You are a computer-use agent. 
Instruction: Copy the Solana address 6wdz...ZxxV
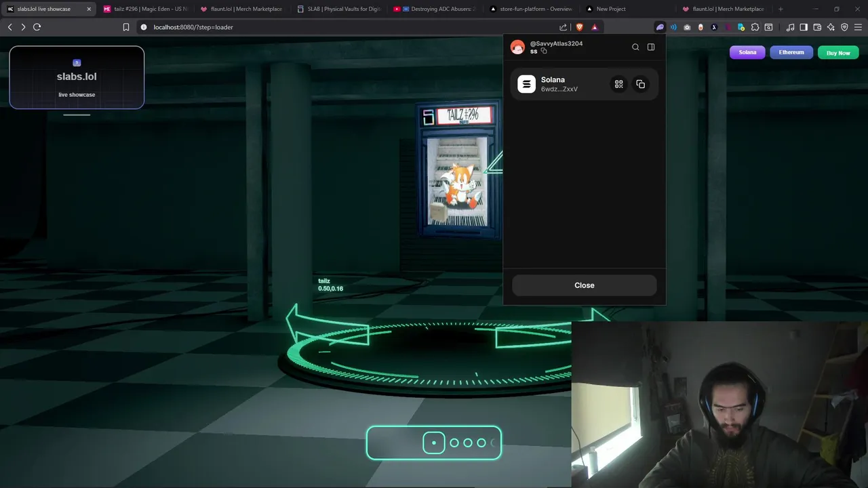pos(640,84)
